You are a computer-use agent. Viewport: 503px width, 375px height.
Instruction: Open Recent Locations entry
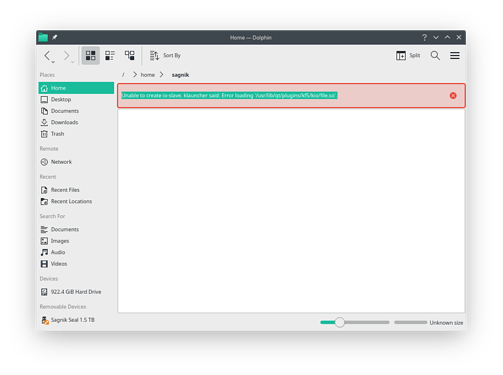76,201
